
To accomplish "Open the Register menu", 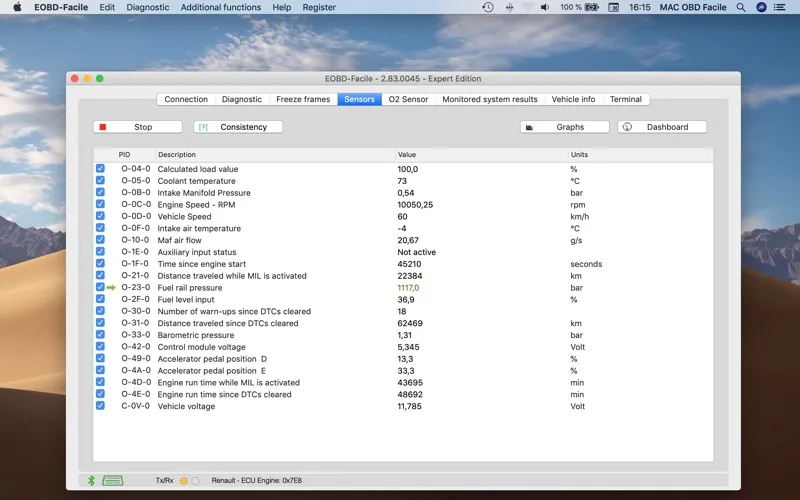I will (x=319, y=7).
